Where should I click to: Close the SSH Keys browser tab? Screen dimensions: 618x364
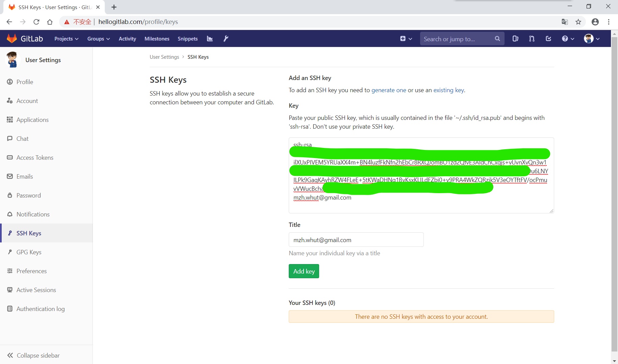98,7
